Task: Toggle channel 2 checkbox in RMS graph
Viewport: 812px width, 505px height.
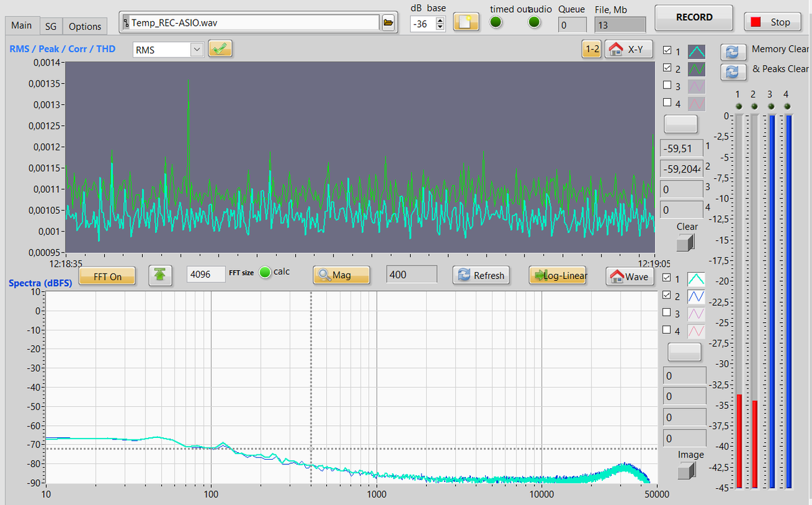Action: coord(668,68)
